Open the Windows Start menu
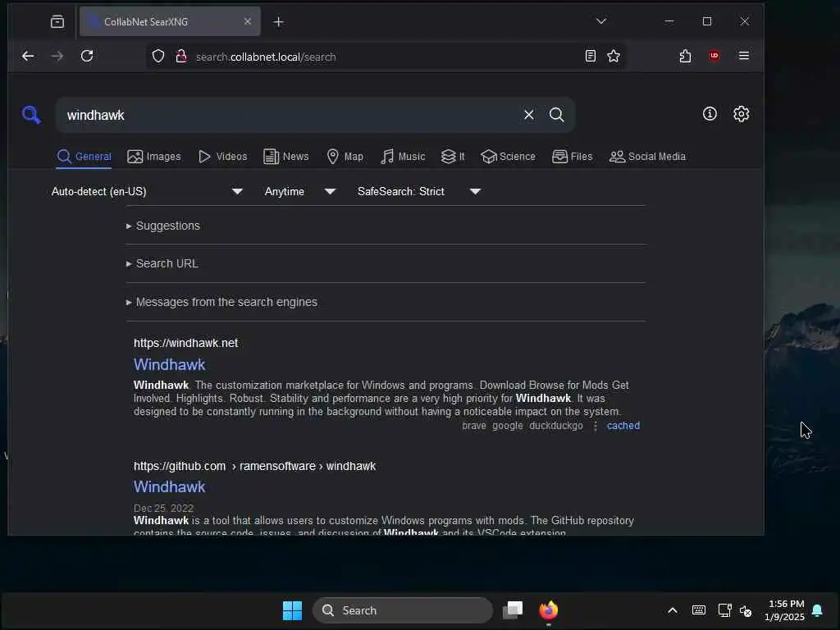This screenshot has width=840, height=630. pyautogui.click(x=293, y=610)
